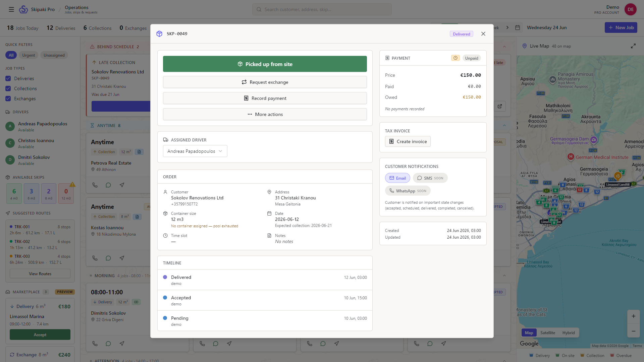This screenshot has height=362, width=644.
Task: Toggle SMS notification chip
Action: click(430, 178)
